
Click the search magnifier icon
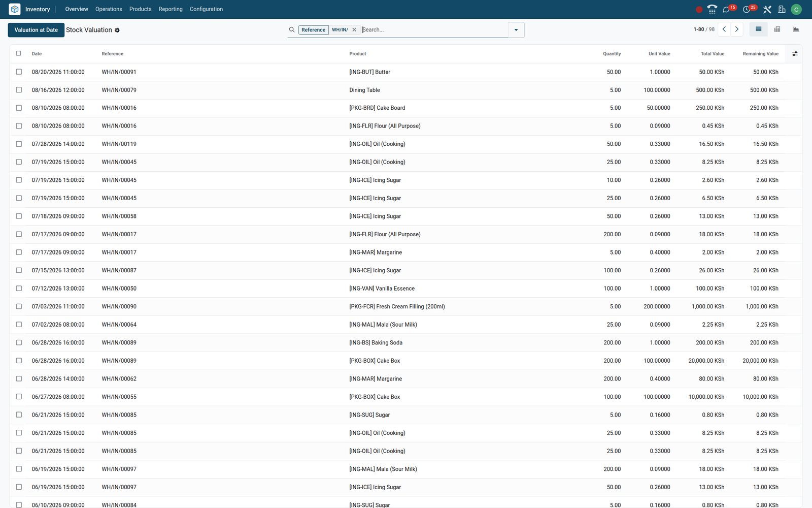pyautogui.click(x=292, y=29)
